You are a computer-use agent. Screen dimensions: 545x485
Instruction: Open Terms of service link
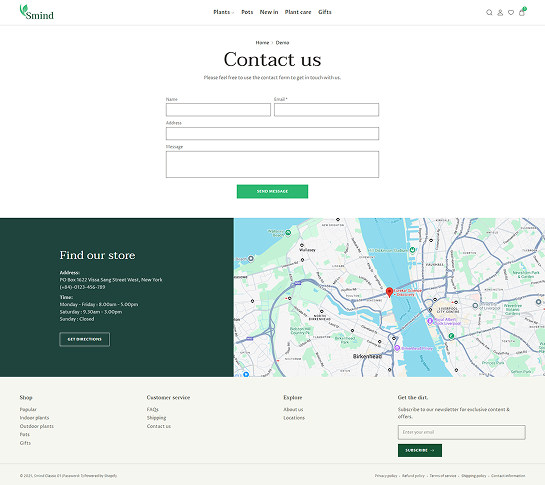[443, 476]
